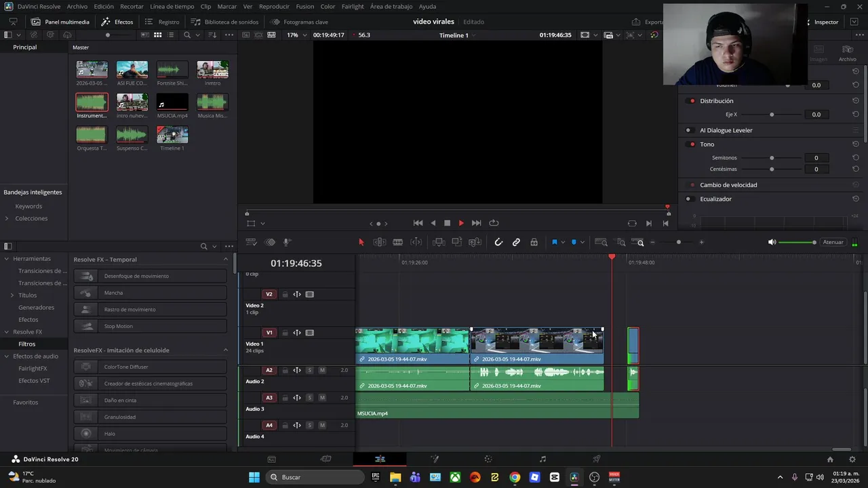Select the arrow Selection mode tool
The image size is (868, 488).
(x=361, y=242)
